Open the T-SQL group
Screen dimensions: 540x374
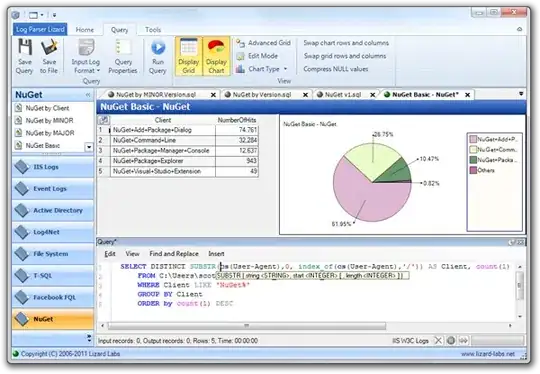53,276
